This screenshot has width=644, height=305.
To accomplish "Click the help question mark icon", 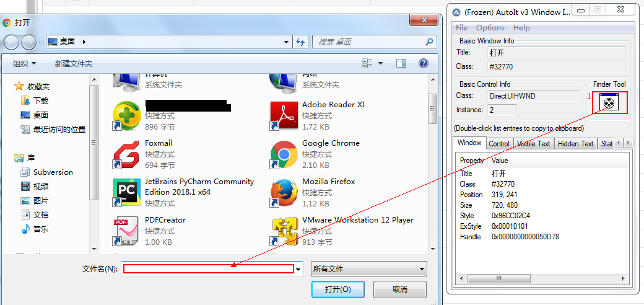I will click(424, 63).
